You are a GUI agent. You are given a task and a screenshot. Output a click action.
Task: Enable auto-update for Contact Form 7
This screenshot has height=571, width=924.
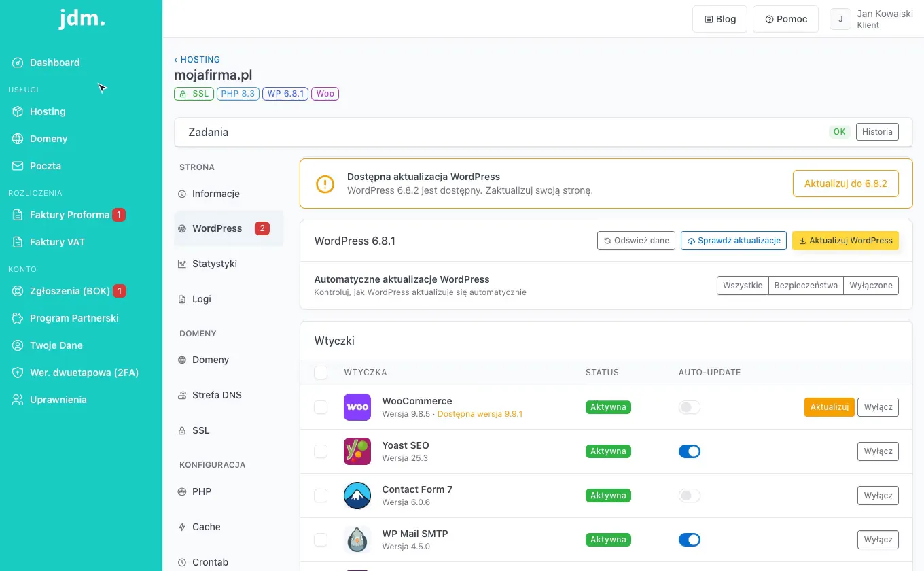(x=690, y=496)
